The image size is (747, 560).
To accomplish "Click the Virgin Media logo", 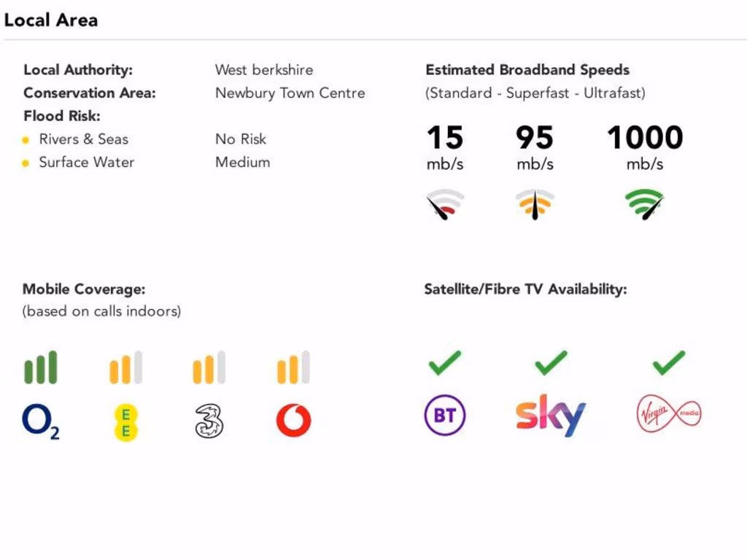I will point(668,416).
